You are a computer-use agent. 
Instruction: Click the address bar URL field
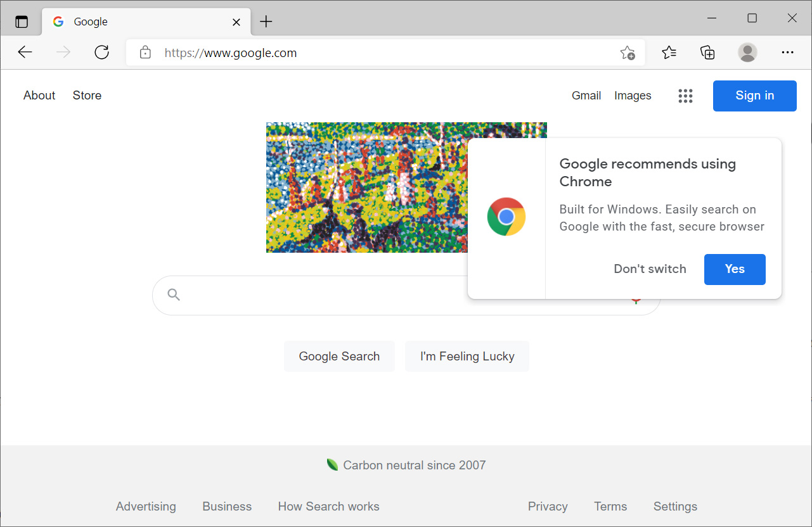pos(385,53)
